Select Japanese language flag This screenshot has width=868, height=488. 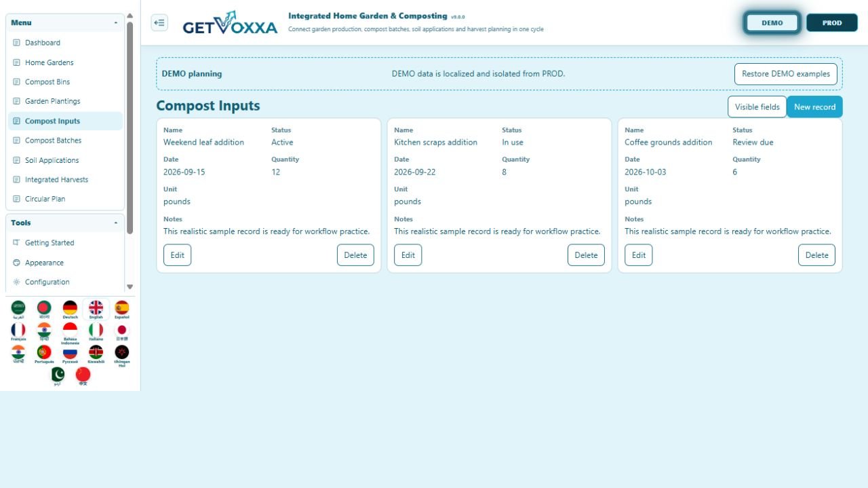click(122, 331)
